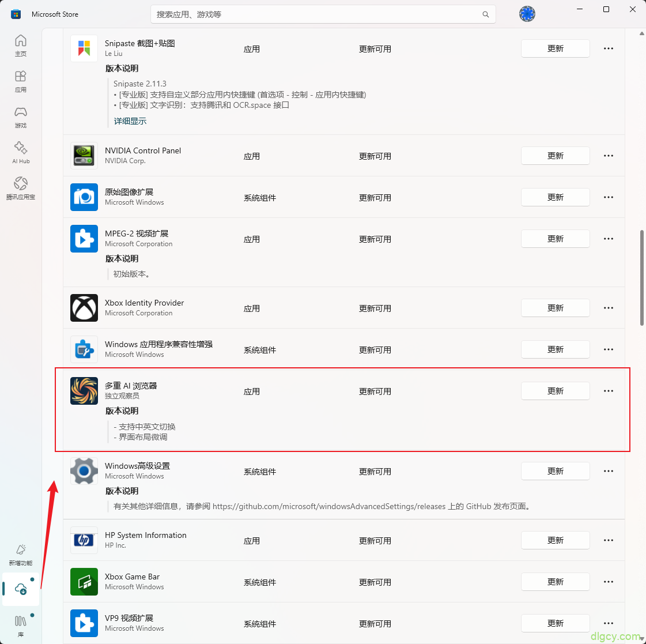The width and height of the screenshot is (646, 644).
Task: Click the search magnifier icon
Action: pos(486,14)
